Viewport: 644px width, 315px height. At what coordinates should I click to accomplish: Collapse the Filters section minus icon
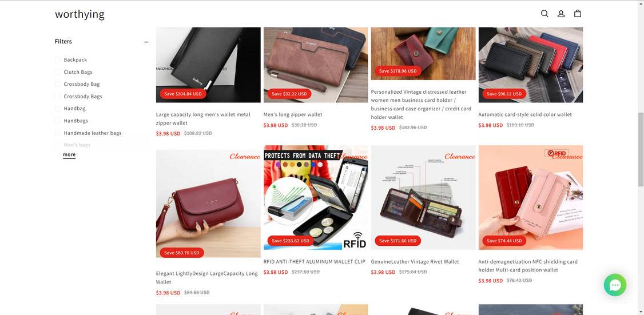[146, 42]
